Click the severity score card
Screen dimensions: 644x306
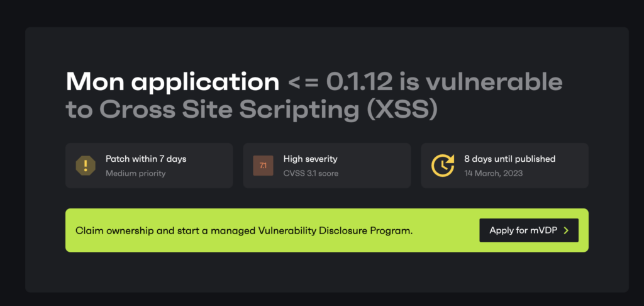coord(327,166)
